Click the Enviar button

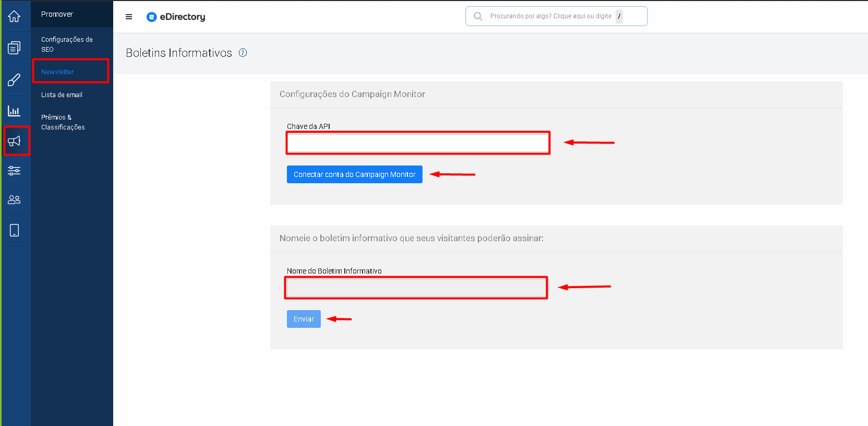(x=304, y=319)
